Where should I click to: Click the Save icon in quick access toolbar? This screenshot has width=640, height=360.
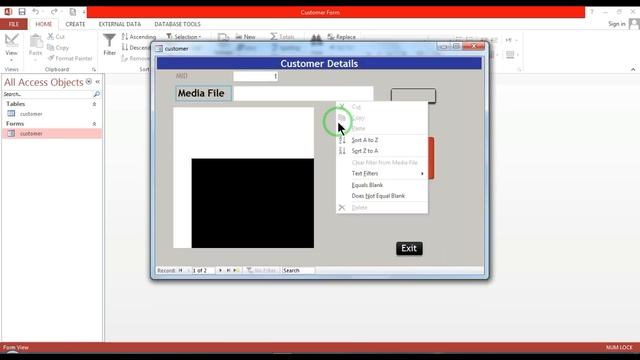point(22,12)
